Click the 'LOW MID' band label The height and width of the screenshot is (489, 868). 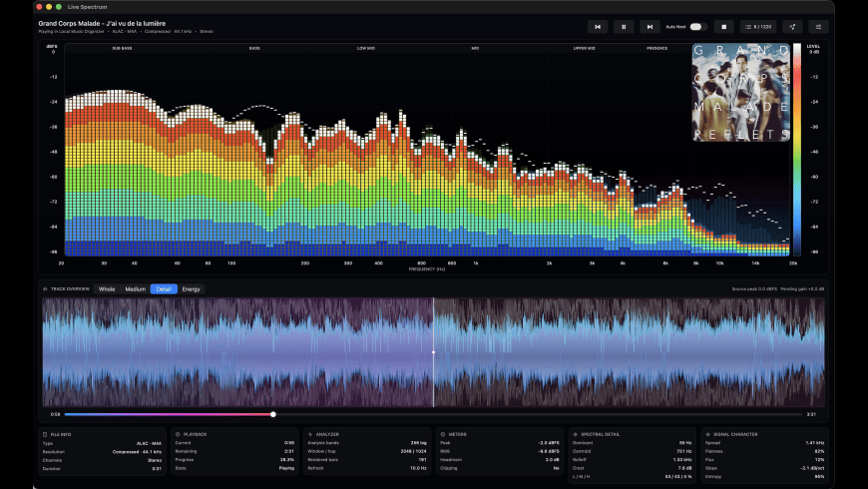(366, 48)
